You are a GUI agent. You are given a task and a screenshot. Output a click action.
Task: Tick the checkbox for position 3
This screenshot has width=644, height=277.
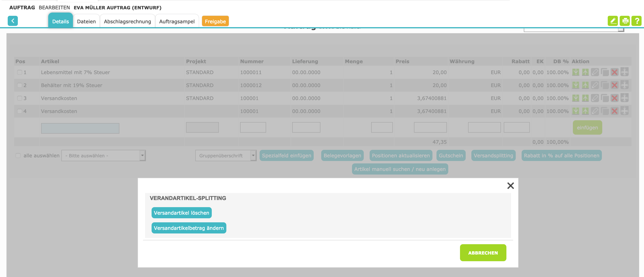click(x=19, y=98)
